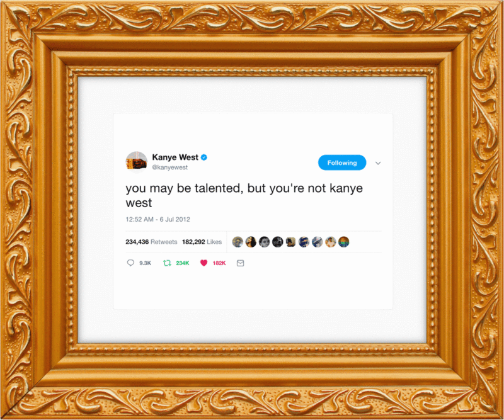Toggle the Following button

click(x=342, y=162)
